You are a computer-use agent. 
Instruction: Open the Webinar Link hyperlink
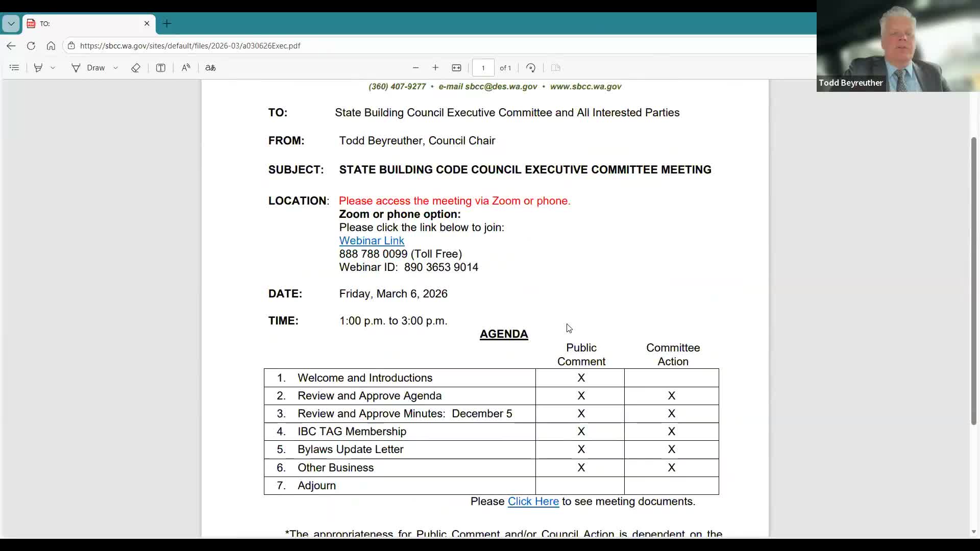pyautogui.click(x=372, y=241)
